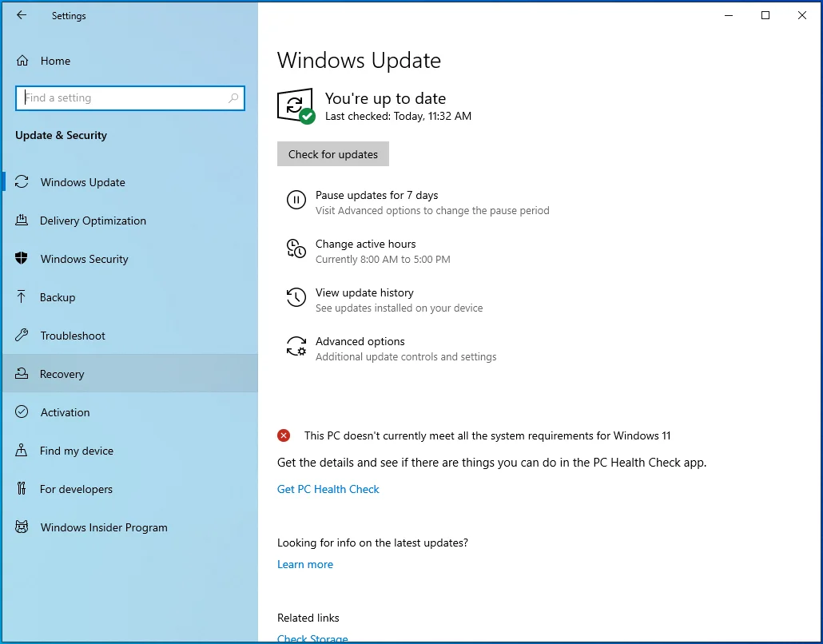The height and width of the screenshot is (644, 823).
Task: Click the search magnifier icon
Action: click(233, 97)
